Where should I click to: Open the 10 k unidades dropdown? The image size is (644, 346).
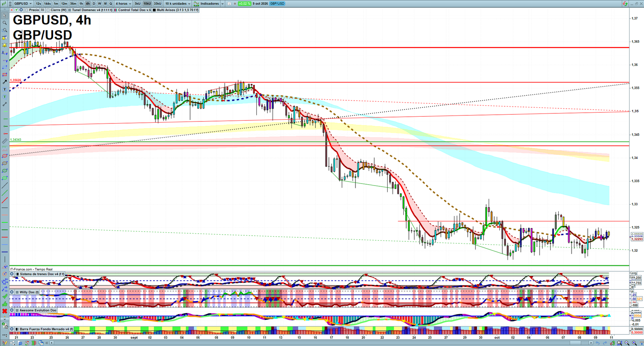coord(178,4)
